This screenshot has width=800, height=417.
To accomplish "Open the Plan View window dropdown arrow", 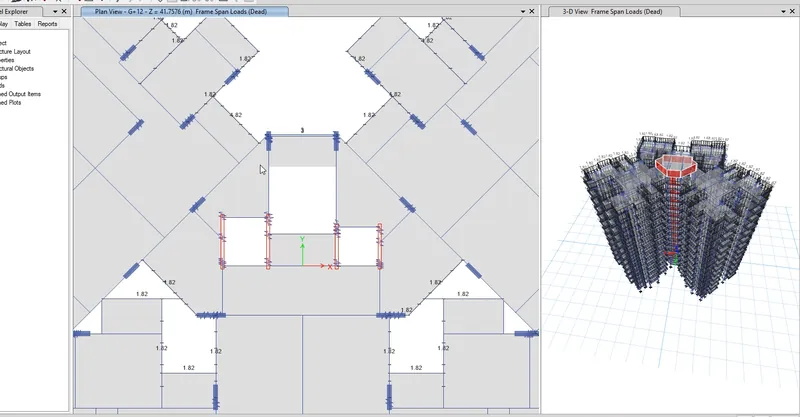I will pyautogui.click(x=522, y=11).
